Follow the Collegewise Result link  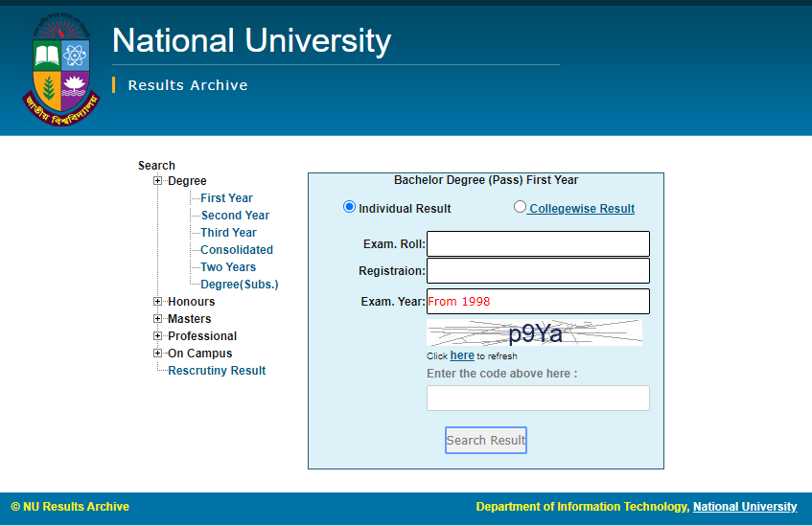pyautogui.click(x=582, y=209)
